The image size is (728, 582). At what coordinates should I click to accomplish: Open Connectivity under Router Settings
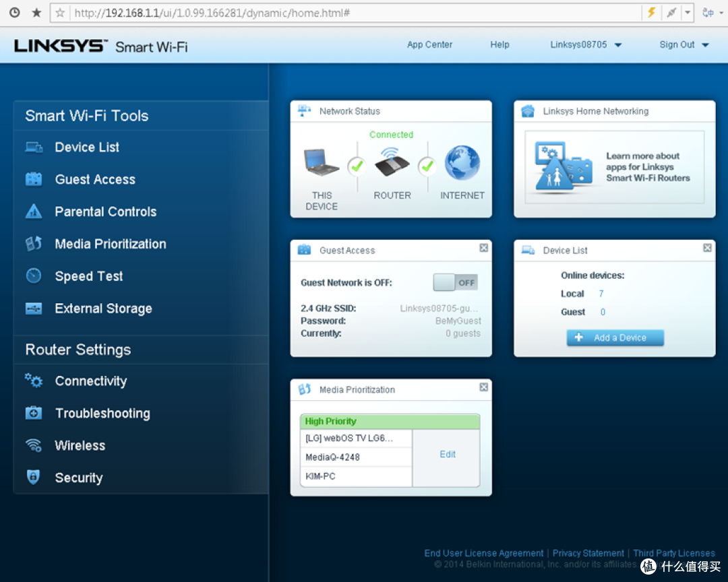click(x=90, y=381)
